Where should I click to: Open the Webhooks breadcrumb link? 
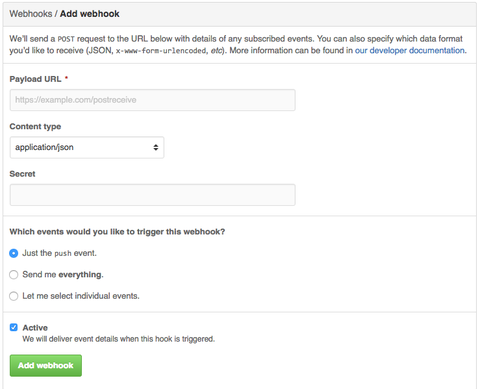31,14
